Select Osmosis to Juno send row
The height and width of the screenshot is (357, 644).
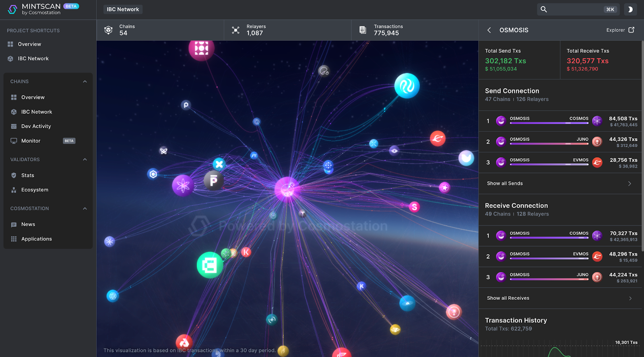click(x=560, y=142)
